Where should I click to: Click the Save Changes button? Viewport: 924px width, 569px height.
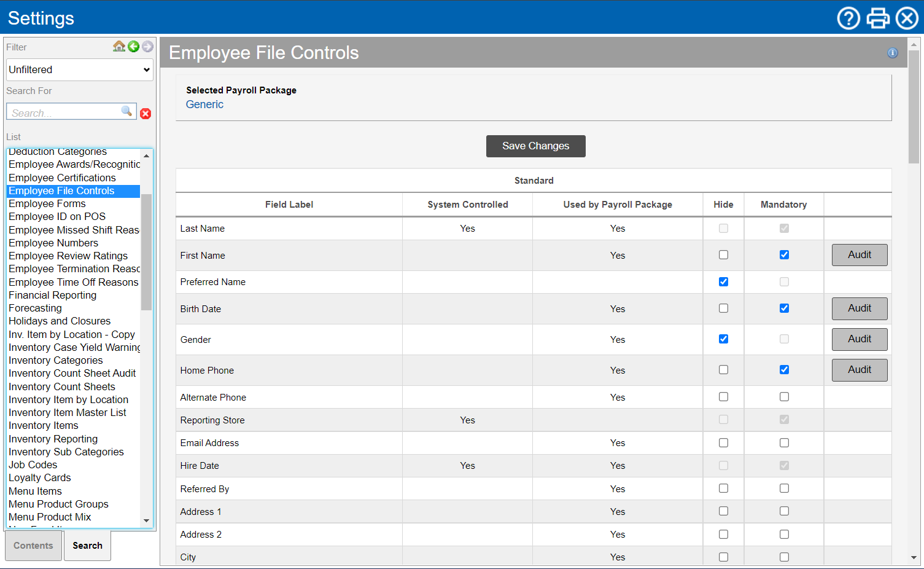535,146
